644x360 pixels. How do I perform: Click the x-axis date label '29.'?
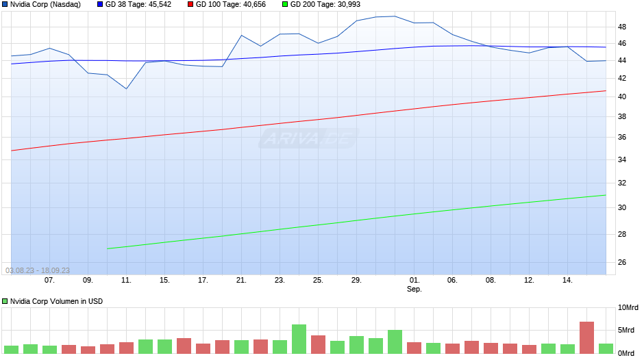tap(356, 281)
